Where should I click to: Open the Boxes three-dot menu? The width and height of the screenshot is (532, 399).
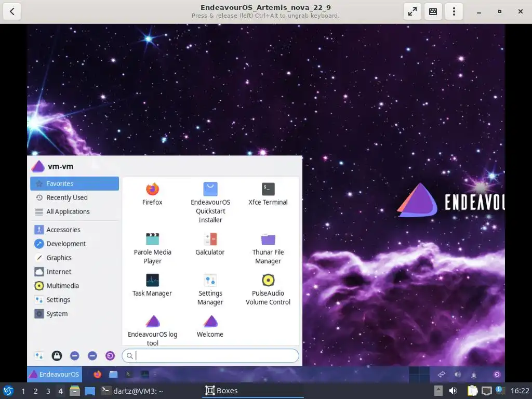coord(454,11)
